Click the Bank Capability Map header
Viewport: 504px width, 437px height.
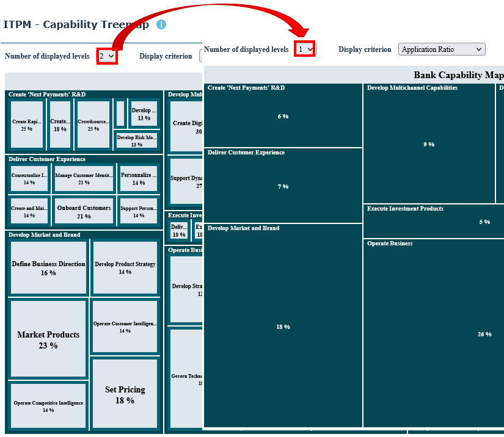[458, 75]
